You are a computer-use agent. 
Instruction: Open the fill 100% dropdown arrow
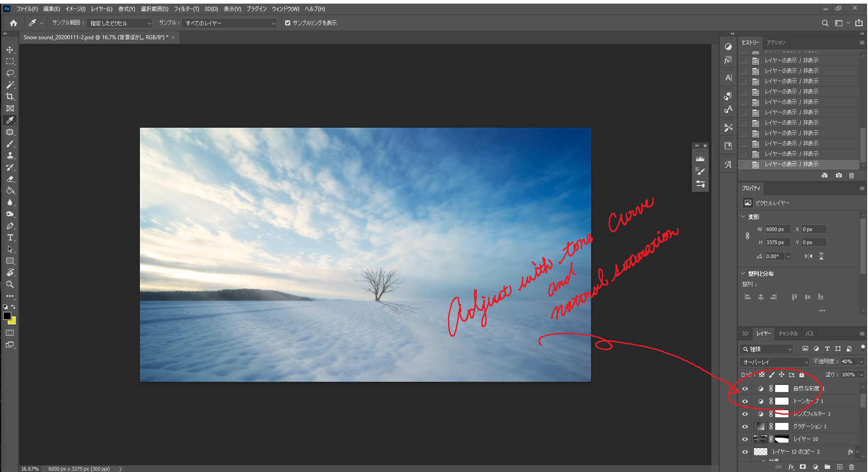click(x=861, y=375)
